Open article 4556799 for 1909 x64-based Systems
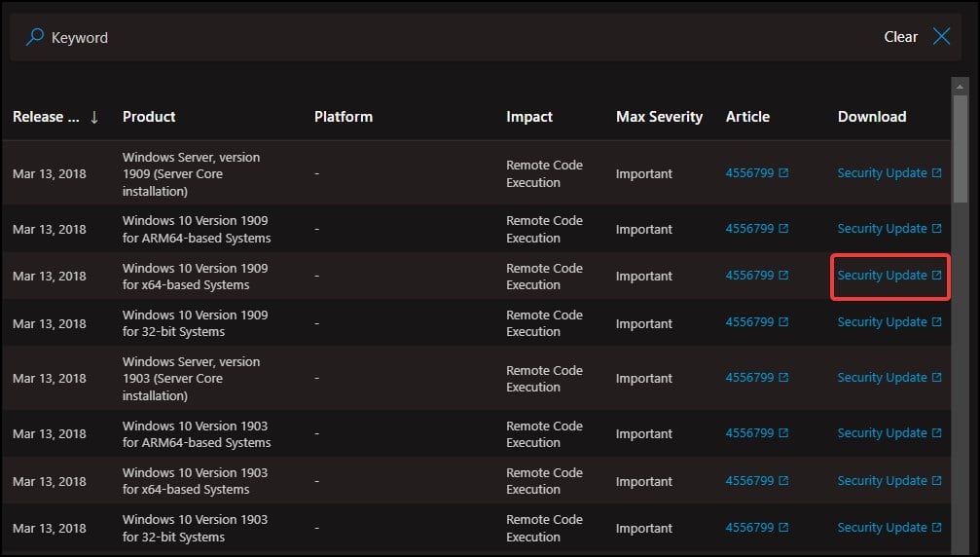This screenshot has height=557, width=980. (749, 276)
